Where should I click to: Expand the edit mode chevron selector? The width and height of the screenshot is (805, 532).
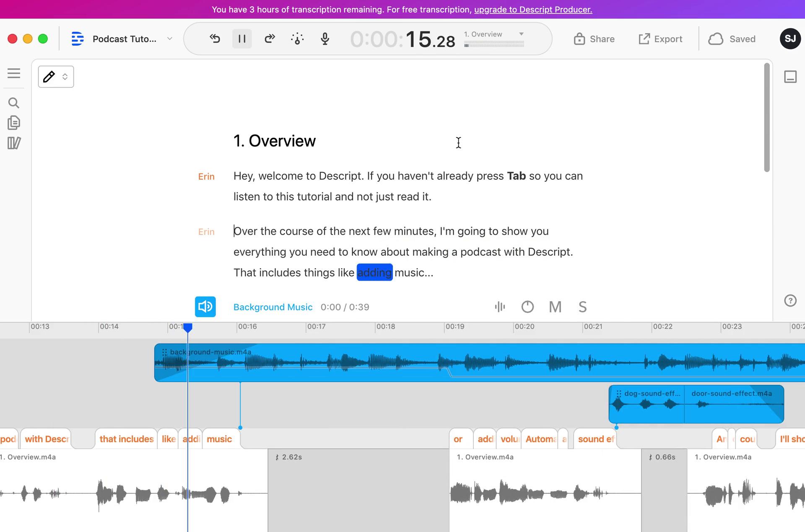point(65,77)
